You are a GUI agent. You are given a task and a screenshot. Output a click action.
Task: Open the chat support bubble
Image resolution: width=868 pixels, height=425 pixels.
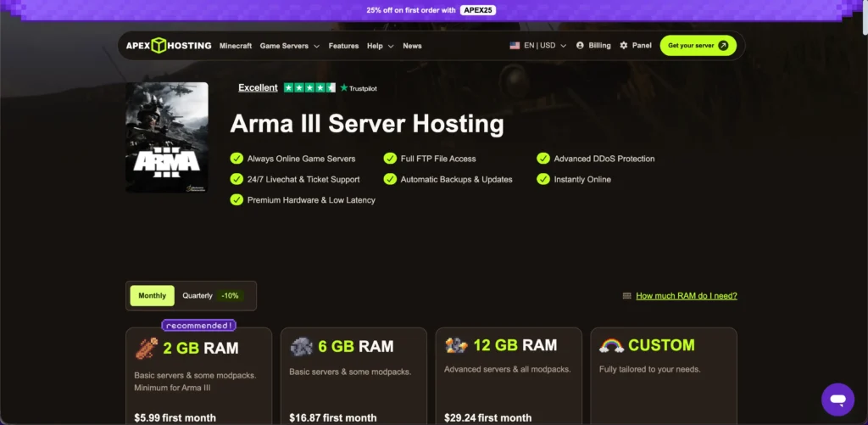(x=837, y=400)
